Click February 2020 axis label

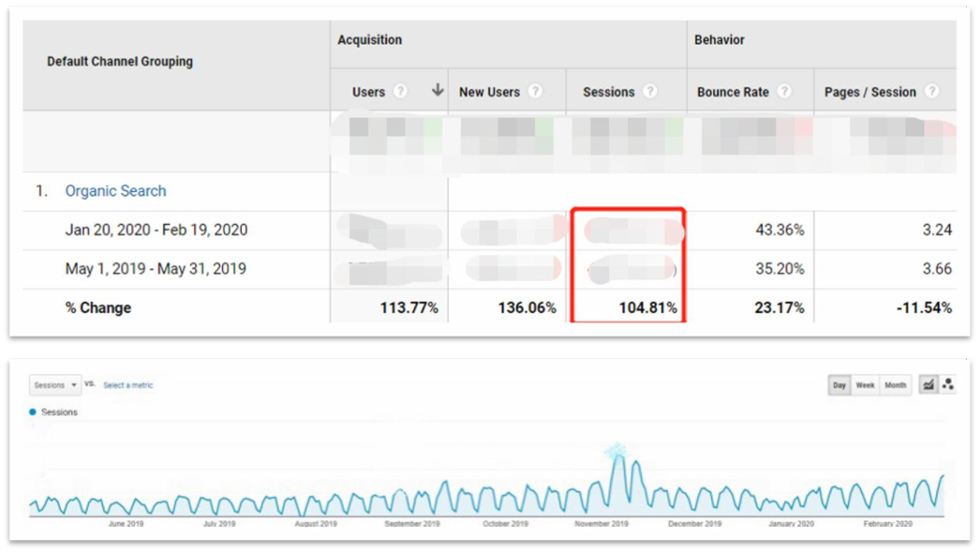click(x=887, y=524)
